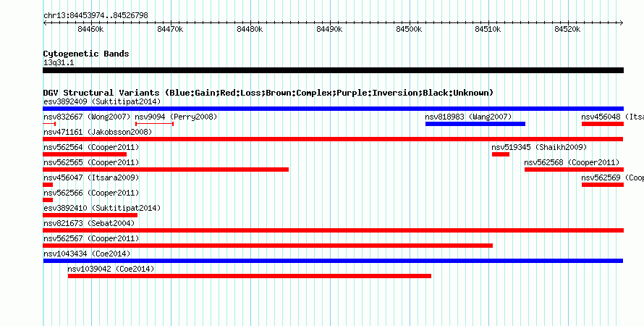The width and height of the screenshot is (644, 326).
Task: Click the nsv1039042 (Coe2014) label
Action: [x=111, y=269]
